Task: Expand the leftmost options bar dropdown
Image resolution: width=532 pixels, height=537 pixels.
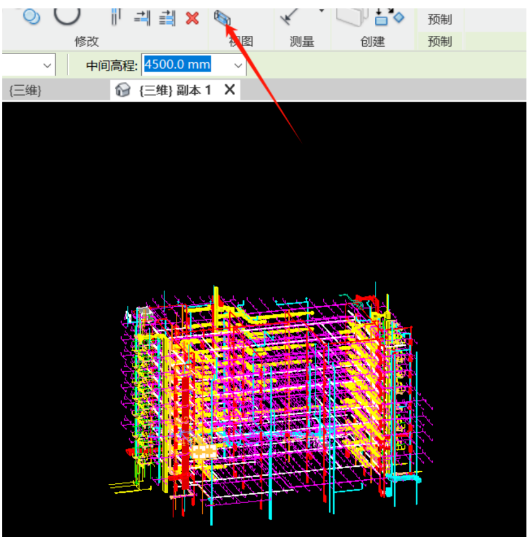Action: tap(47, 65)
